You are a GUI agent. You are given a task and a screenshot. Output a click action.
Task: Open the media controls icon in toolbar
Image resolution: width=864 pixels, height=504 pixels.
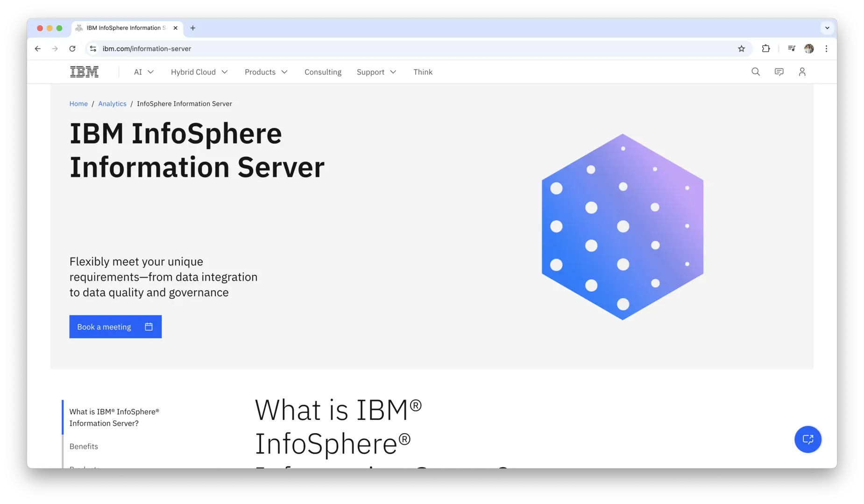792,49
